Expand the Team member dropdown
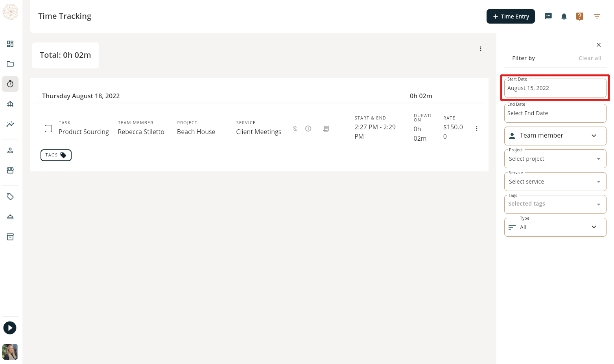614x364 pixels. [555, 136]
